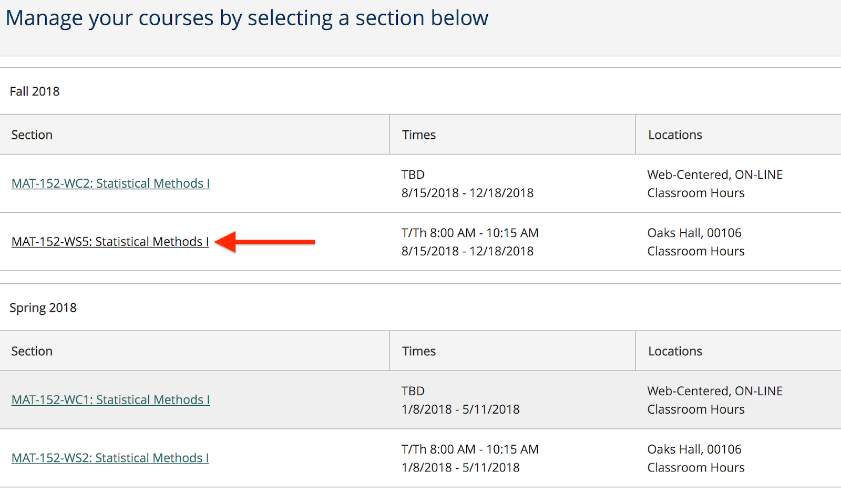Click the Times column header under Fall 2018
The width and height of the screenshot is (841, 504).
click(x=419, y=135)
